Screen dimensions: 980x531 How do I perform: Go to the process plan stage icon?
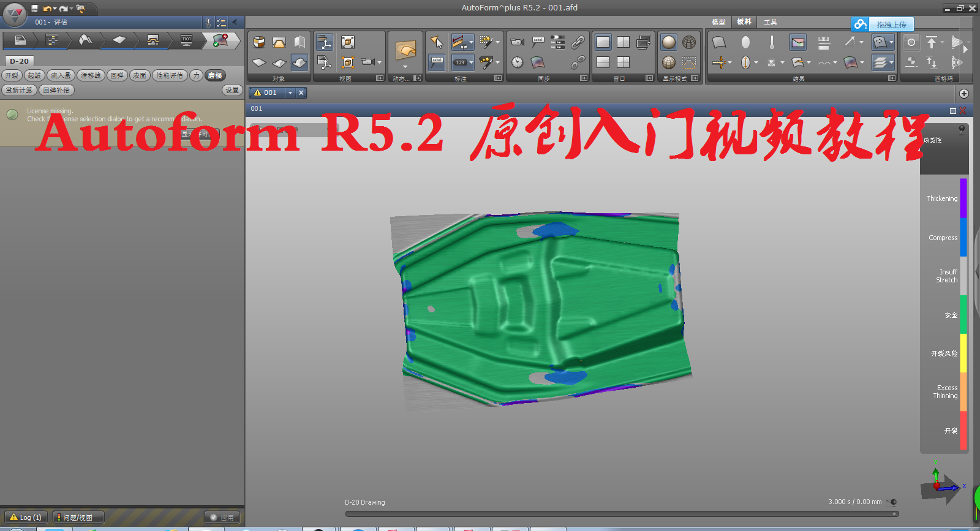coord(53,40)
